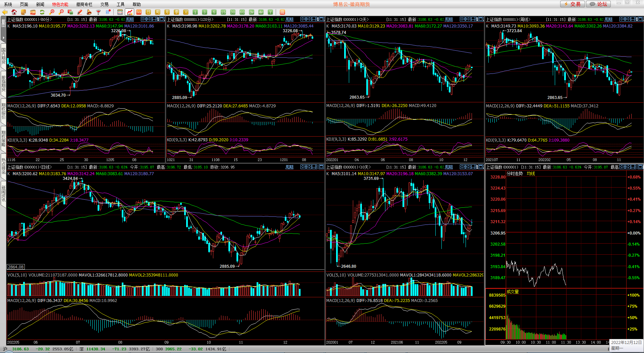The image size is (644, 353).
Task: Open the quote list table icon
Action: (120, 12)
